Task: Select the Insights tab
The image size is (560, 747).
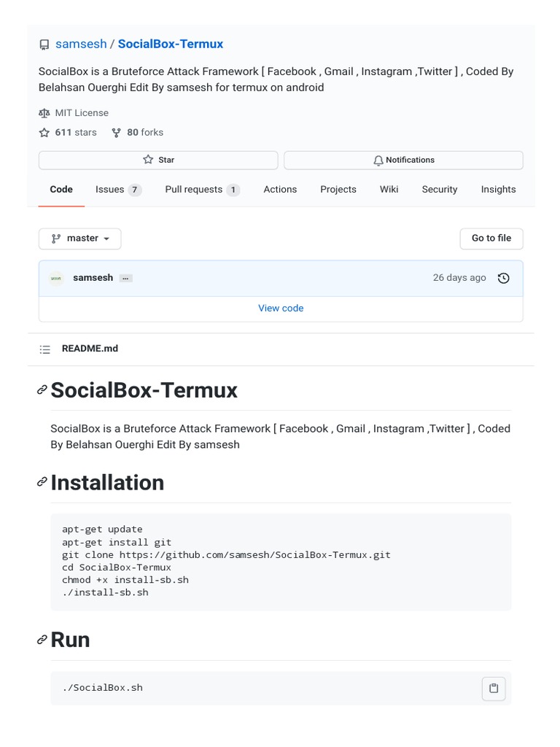Action: (498, 190)
